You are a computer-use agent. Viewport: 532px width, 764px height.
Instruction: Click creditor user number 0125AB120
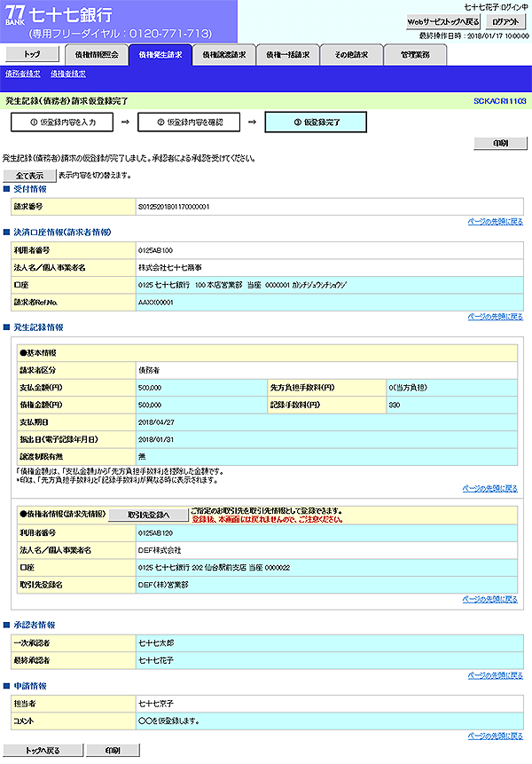[x=155, y=533]
